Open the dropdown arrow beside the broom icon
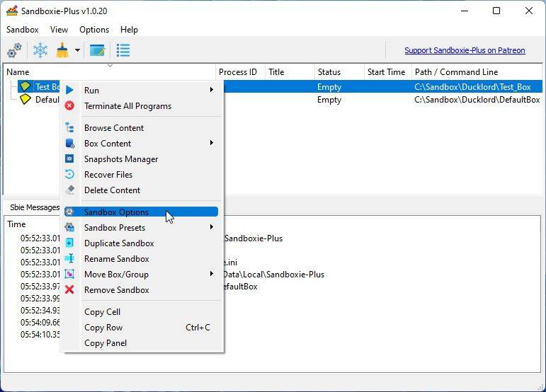Screen dimensions: 546x392 (x=77, y=50)
